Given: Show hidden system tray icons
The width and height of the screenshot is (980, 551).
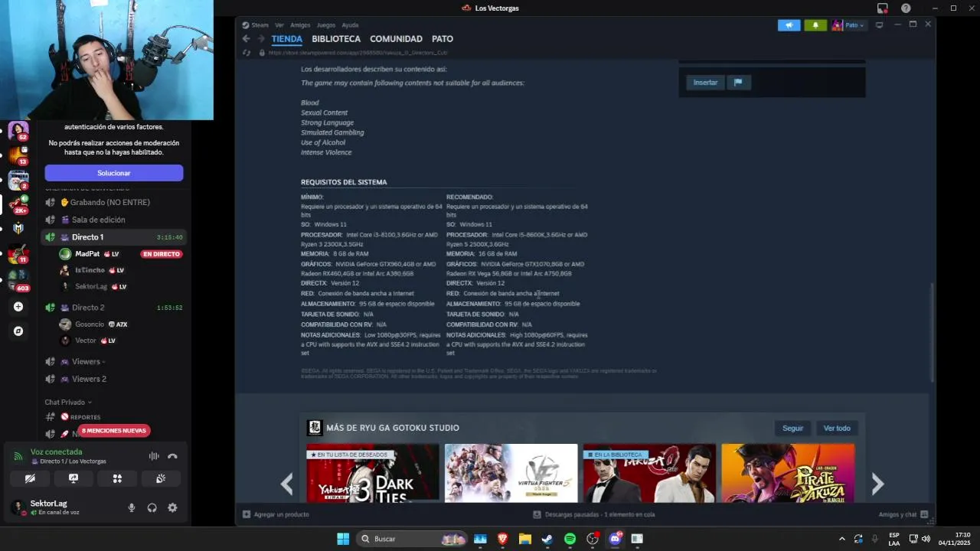Looking at the screenshot, I should click(842, 539).
